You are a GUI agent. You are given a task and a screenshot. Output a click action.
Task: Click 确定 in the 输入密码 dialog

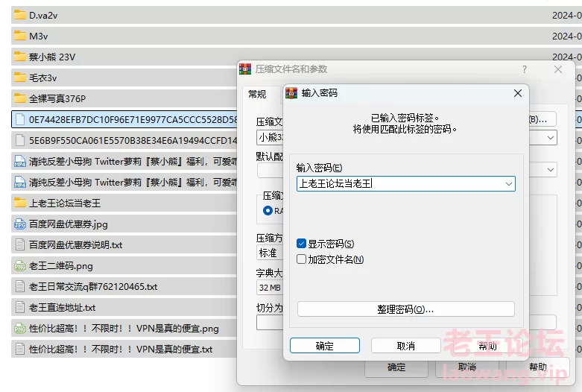coord(325,346)
